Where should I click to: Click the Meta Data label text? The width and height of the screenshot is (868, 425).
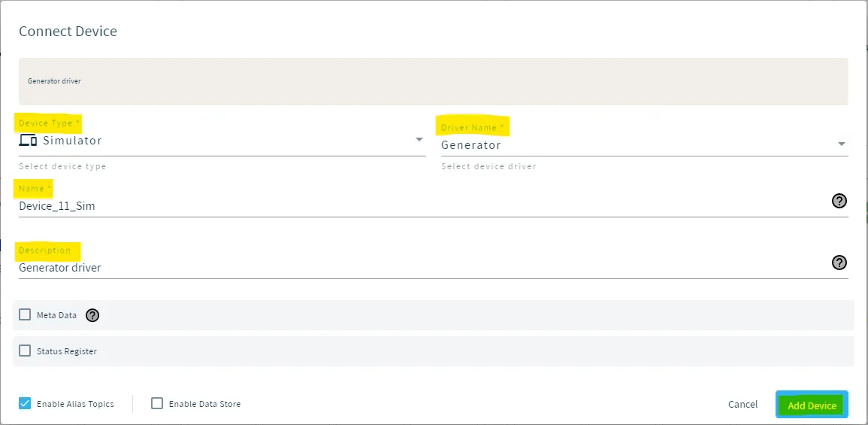pos(56,315)
